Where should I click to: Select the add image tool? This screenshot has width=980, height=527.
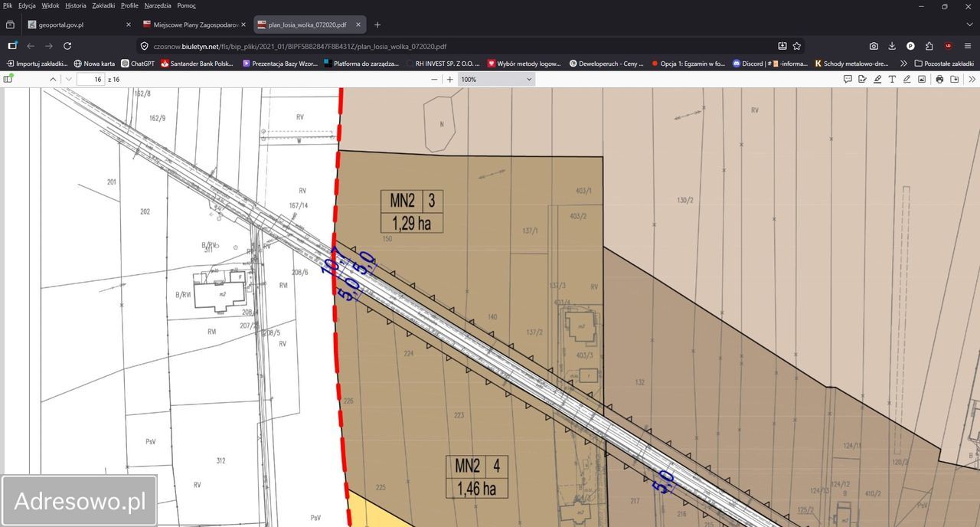(x=922, y=79)
